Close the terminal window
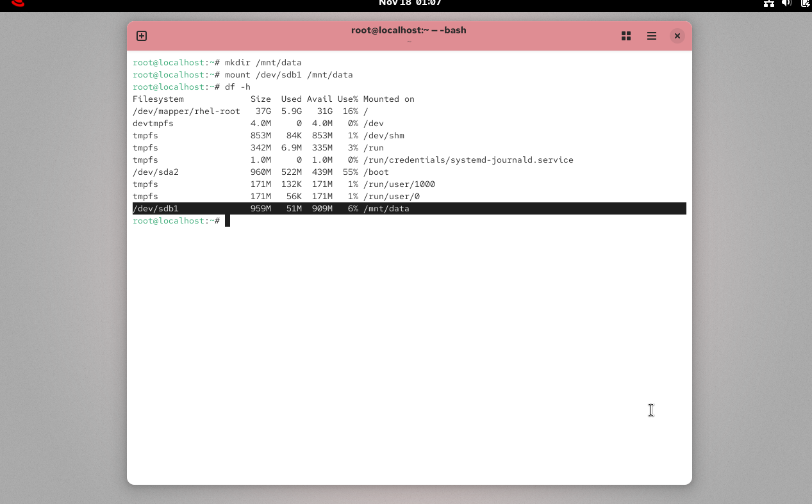 677,36
